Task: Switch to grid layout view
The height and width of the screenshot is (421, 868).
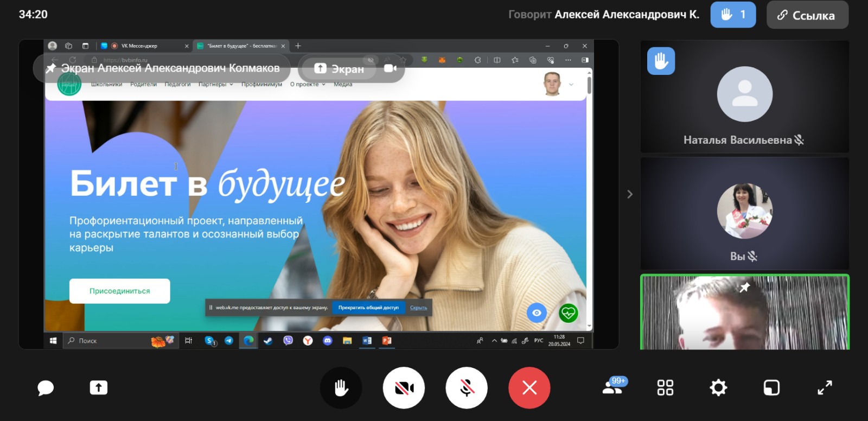Action: click(x=665, y=387)
